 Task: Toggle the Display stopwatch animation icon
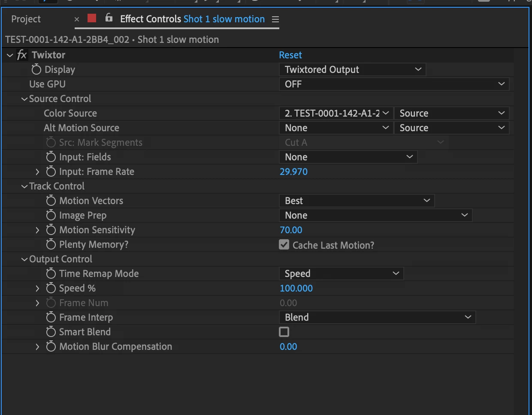pos(36,69)
